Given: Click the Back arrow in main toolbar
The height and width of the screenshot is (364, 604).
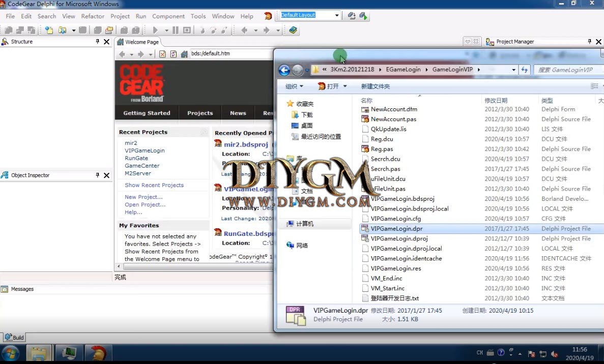Looking at the screenshot, I should (x=244, y=30).
